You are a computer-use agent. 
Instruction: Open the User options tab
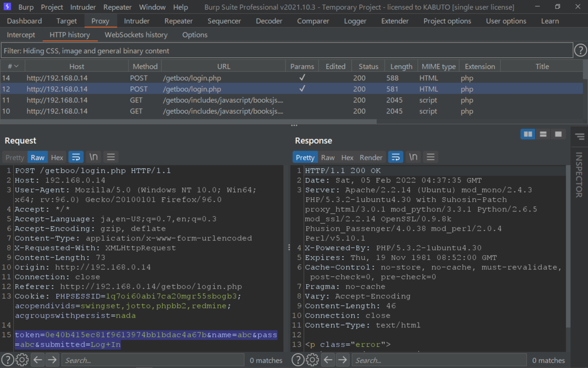506,21
